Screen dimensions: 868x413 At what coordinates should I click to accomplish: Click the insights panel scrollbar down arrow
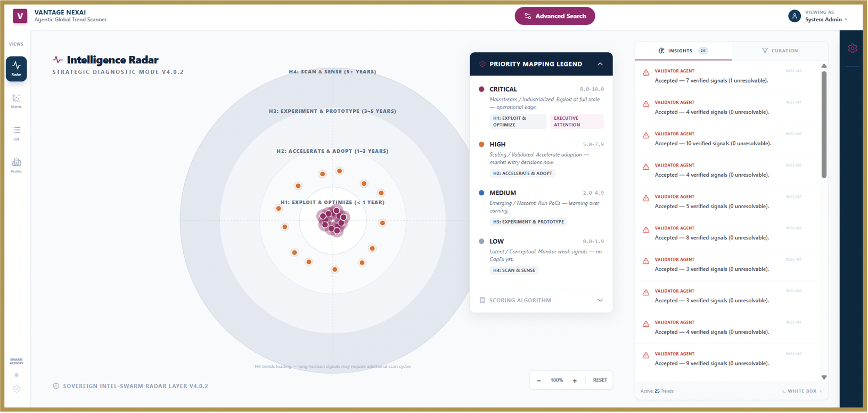coord(824,377)
